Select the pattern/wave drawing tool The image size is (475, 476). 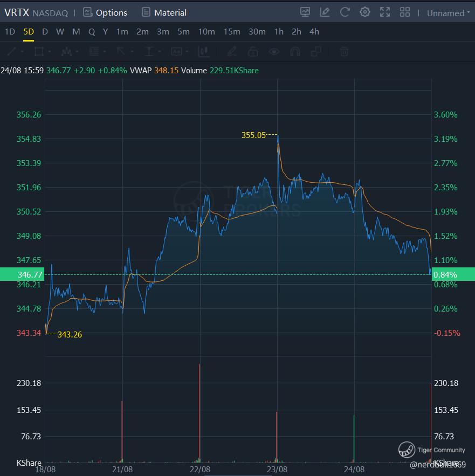66,51
